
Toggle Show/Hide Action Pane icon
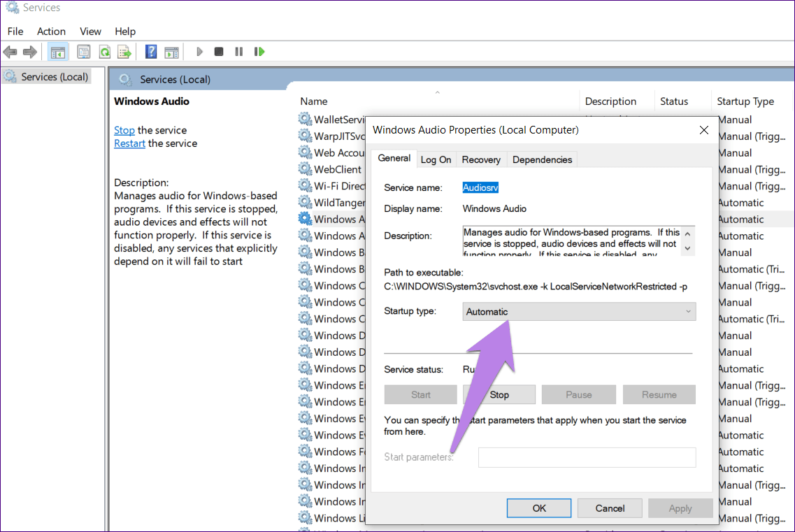(171, 52)
